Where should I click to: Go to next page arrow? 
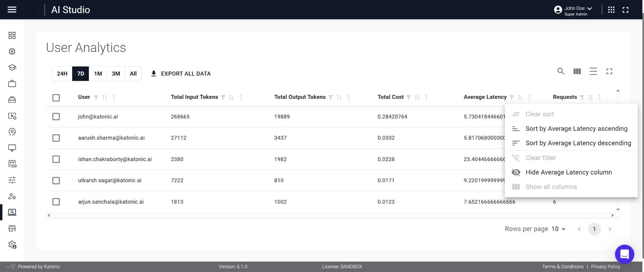pyautogui.click(x=610, y=229)
